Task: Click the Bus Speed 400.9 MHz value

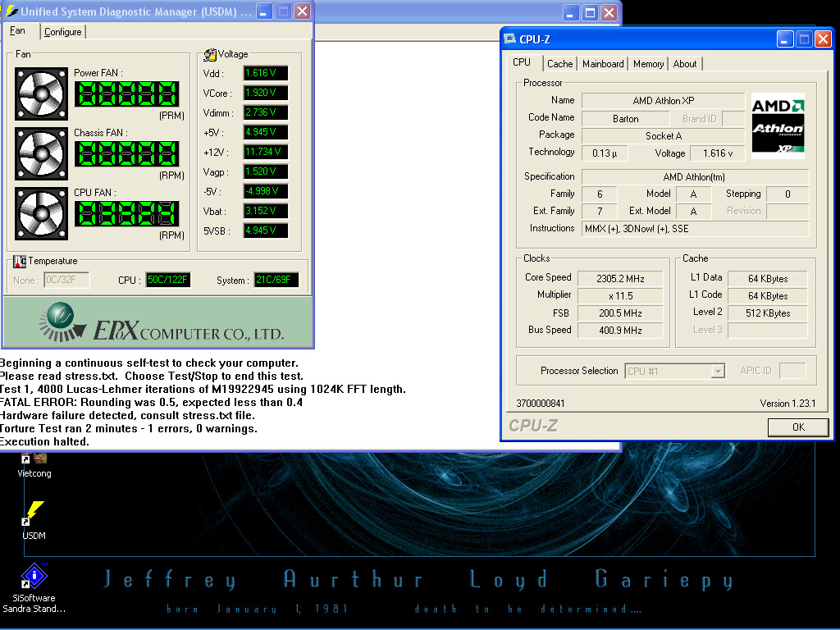Action: click(620, 331)
